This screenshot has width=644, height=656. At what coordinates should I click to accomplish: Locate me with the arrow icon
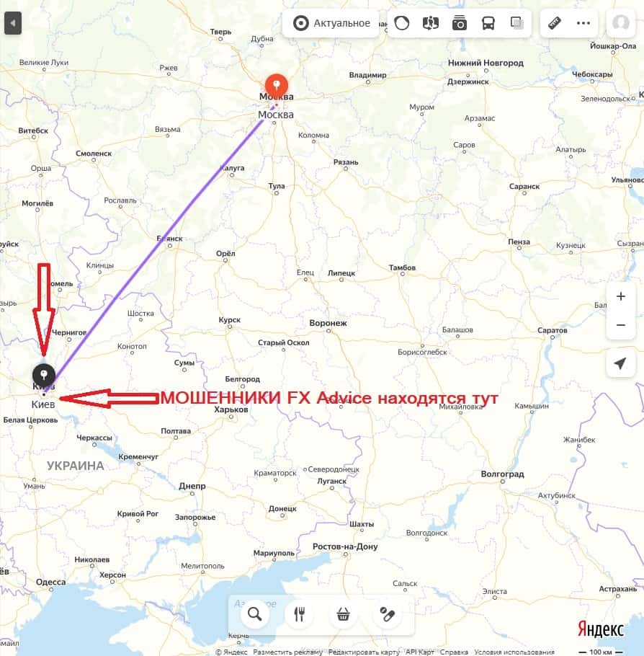(x=620, y=363)
